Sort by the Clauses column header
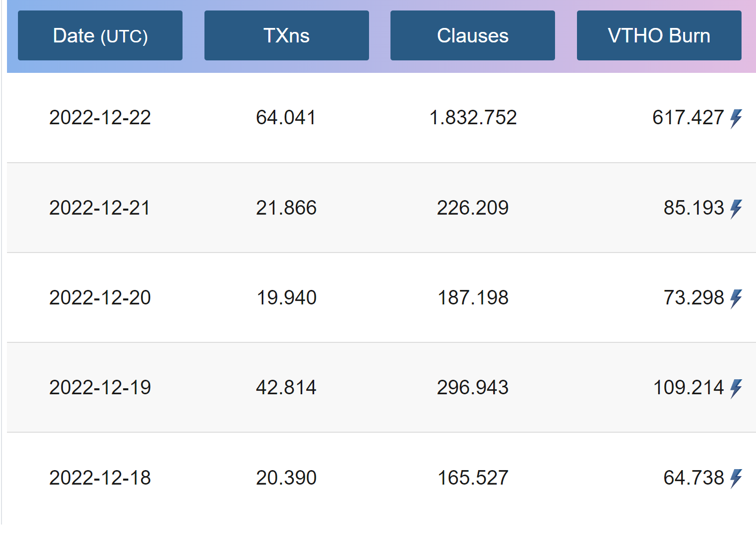The height and width of the screenshot is (533, 756). [472, 36]
